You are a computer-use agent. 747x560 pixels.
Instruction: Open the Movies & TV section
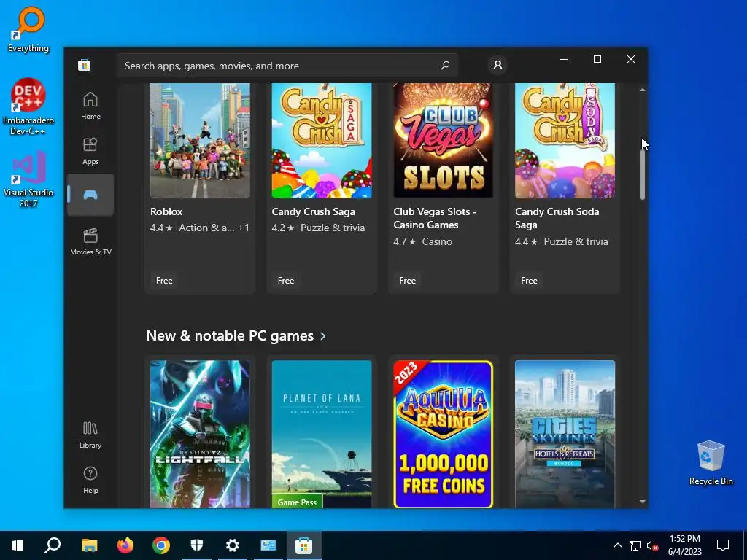pos(90,241)
